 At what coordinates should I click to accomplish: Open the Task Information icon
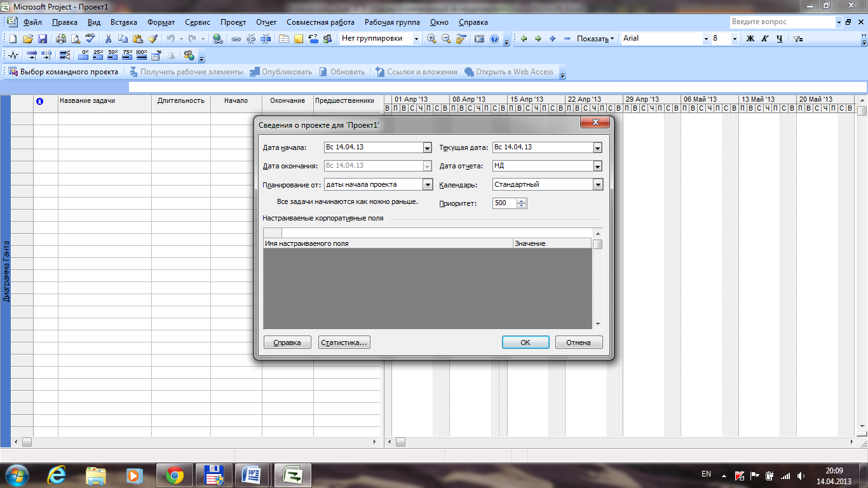(284, 39)
